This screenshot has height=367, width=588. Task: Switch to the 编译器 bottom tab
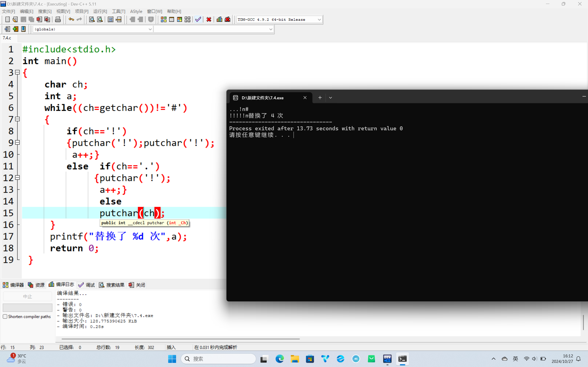coord(13,285)
